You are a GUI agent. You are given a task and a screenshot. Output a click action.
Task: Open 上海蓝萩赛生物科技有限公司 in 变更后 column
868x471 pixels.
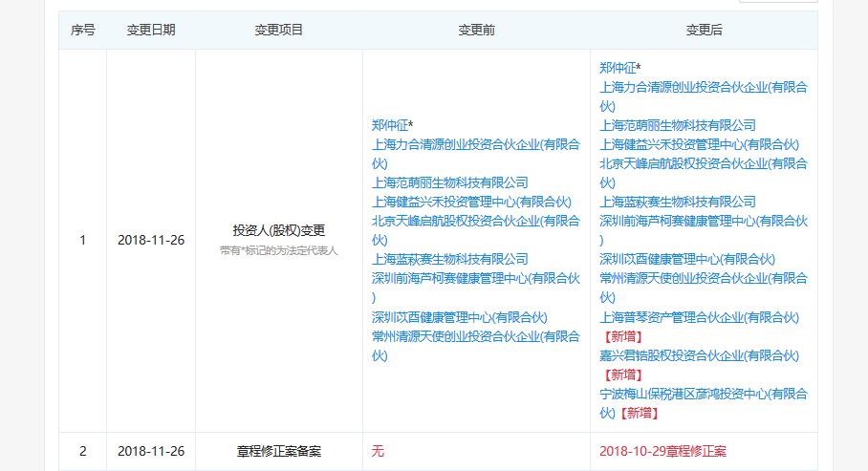(x=678, y=202)
